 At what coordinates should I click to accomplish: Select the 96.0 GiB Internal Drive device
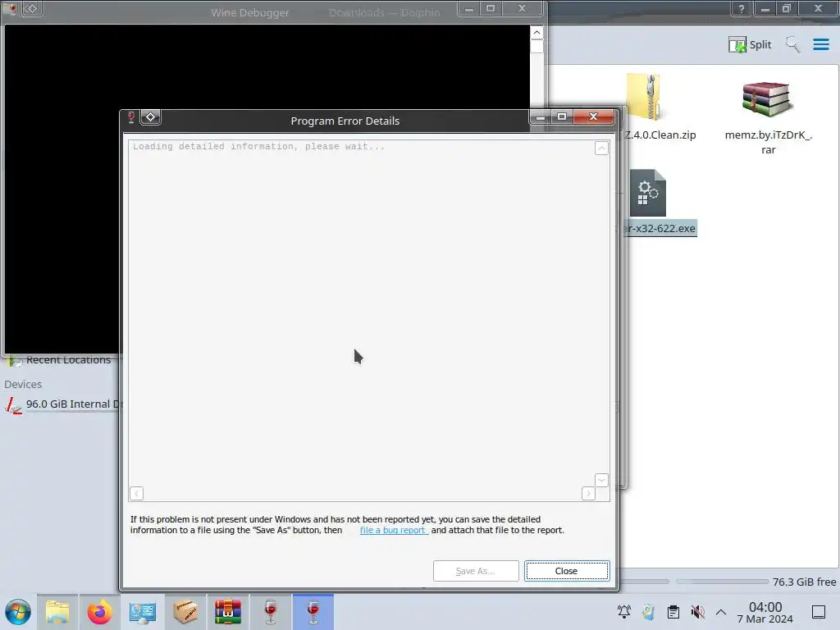[64, 404]
